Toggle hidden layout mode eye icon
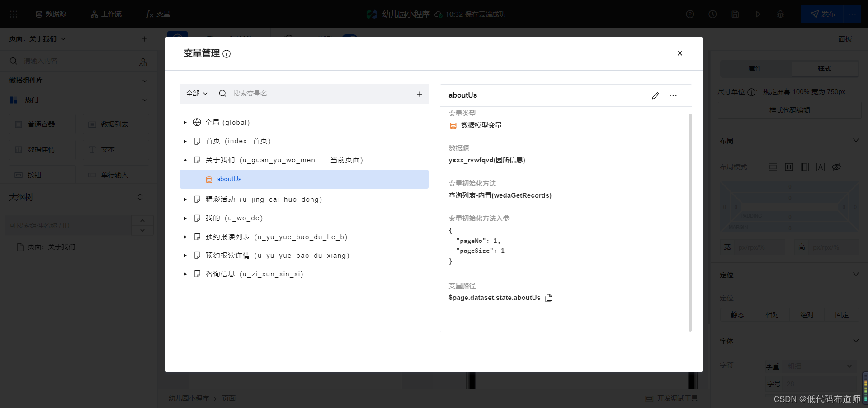The height and width of the screenshot is (408, 868). pyautogui.click(x=836, y=167)
